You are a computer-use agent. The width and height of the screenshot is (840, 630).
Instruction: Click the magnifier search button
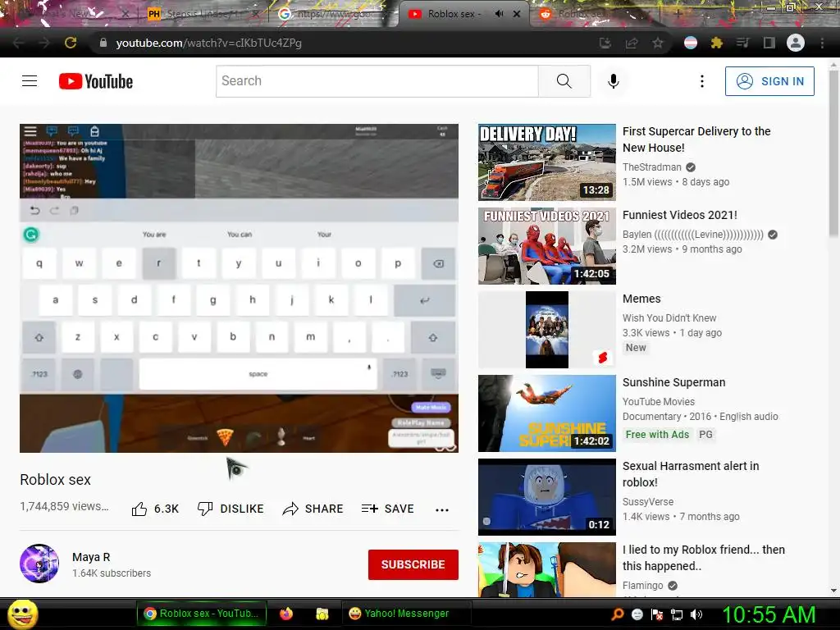[564, 81]
